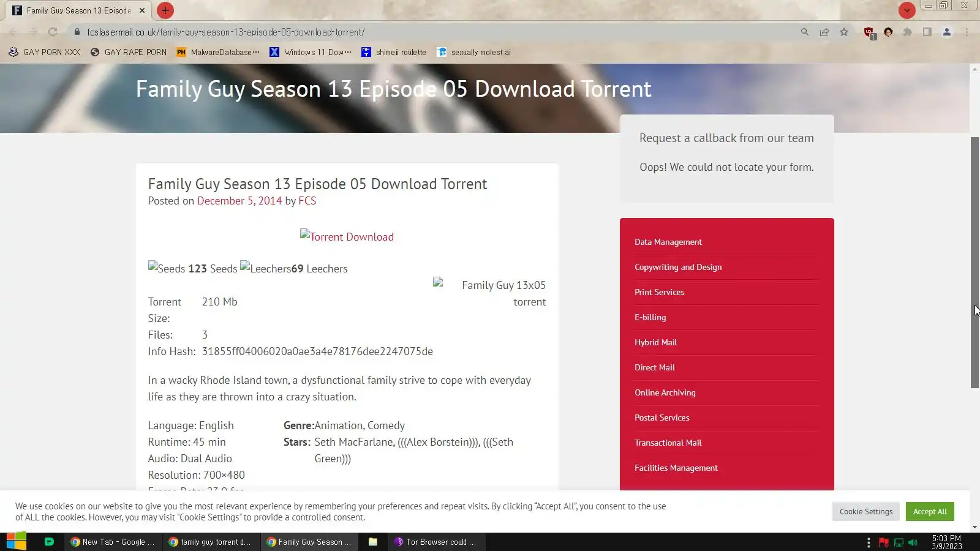Accept all cookies with Accept All
The width and height of the screenshot is (980, 551).
[x=930, y=512]
